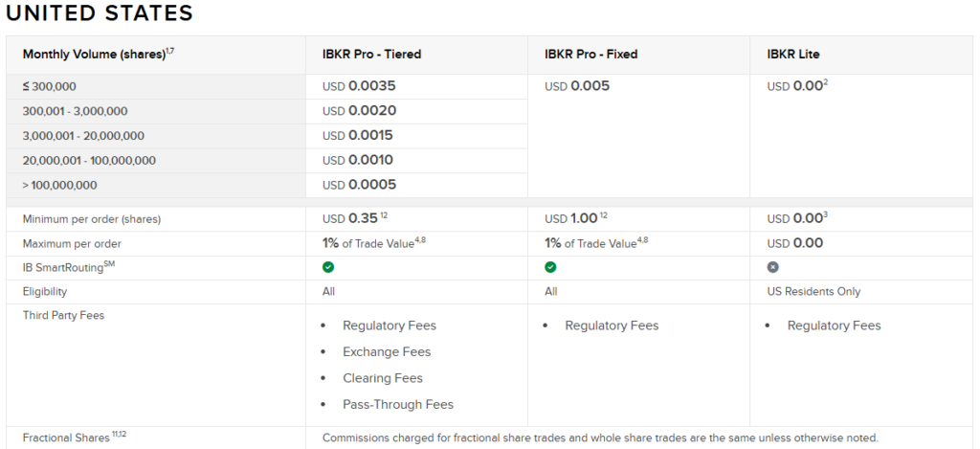Click the > 100,000,000 volume tier
Screen dimensions: 980x449
tap(60, 185)
